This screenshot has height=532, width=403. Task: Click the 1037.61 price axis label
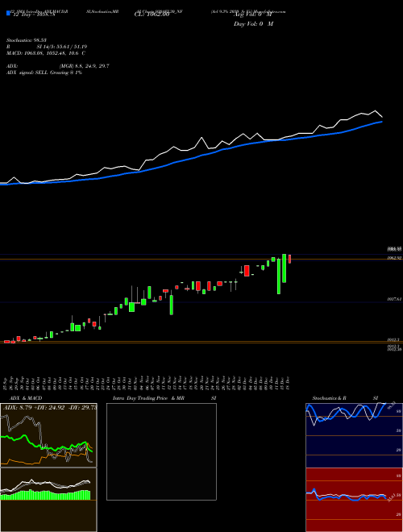[x=394, y=299]
